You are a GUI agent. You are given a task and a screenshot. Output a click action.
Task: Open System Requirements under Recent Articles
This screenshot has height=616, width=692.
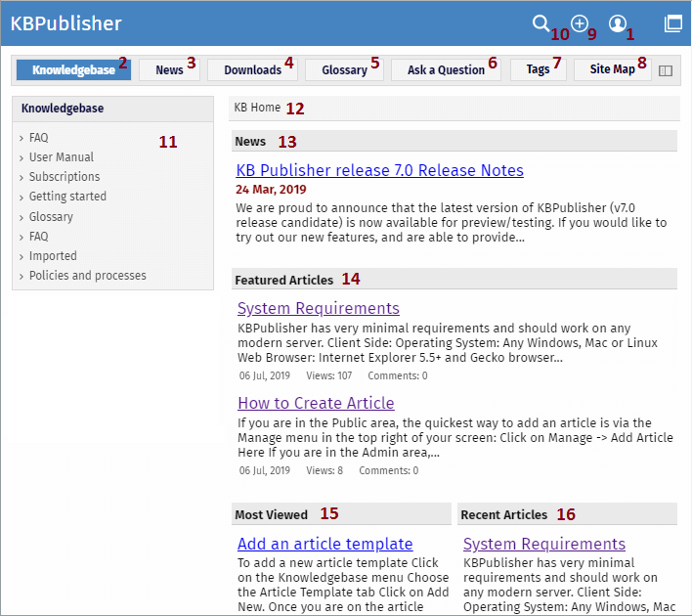click(x=544, y=544)
